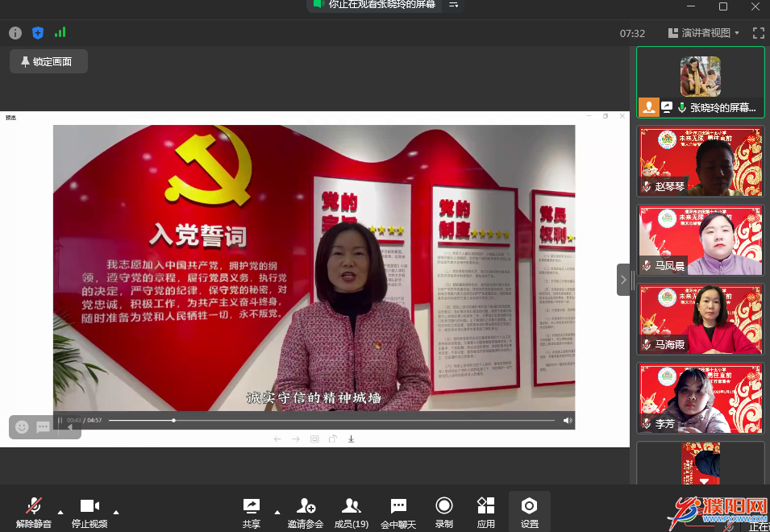This screenshot has width=770, height=532.
Task: Click 马凤晨's muted microphone icon
Action: pyautogui.click(x=647, y=265)
